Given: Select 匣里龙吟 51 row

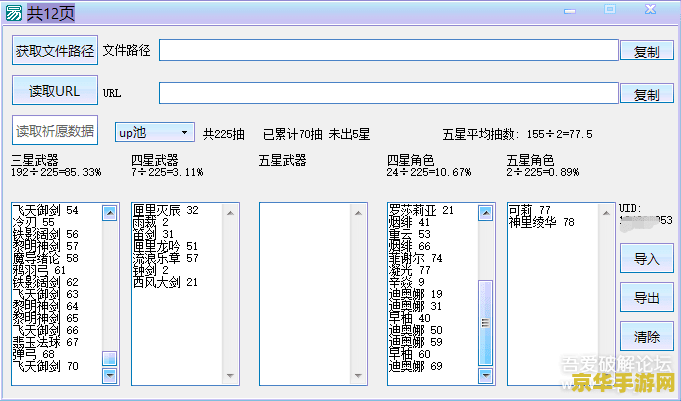Looking at the screenshot, I should point(165,246).
